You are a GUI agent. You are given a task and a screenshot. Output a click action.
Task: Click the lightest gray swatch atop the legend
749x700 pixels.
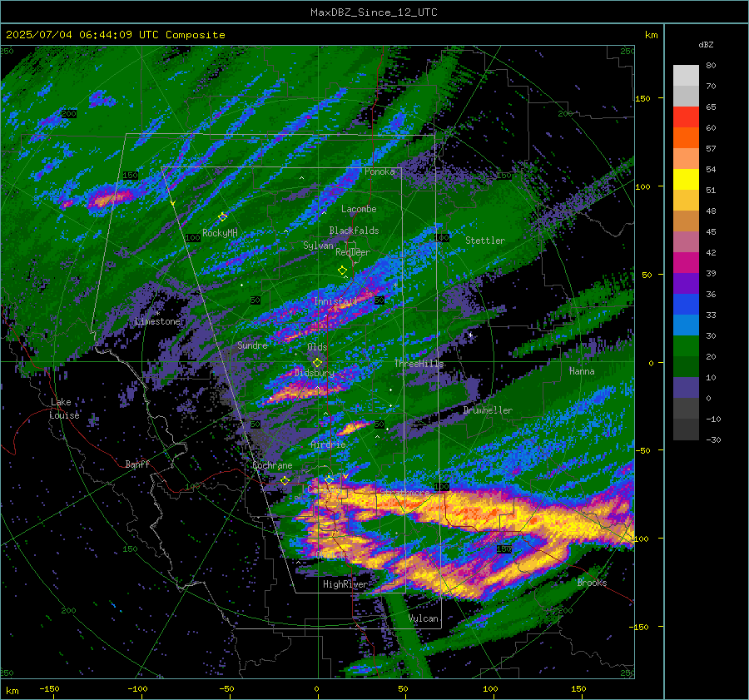pos(686,76)
